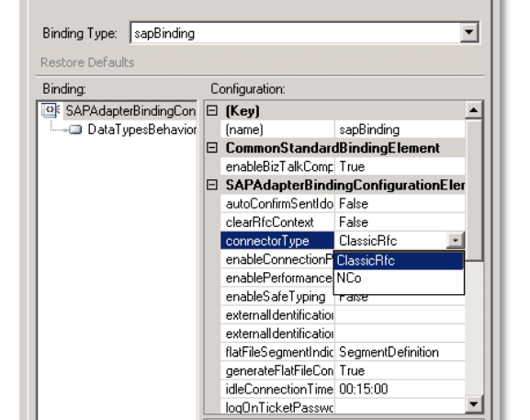530x420 pixels.
Task: Select the generateFlatFileCon property name
Action: point(277,371)
